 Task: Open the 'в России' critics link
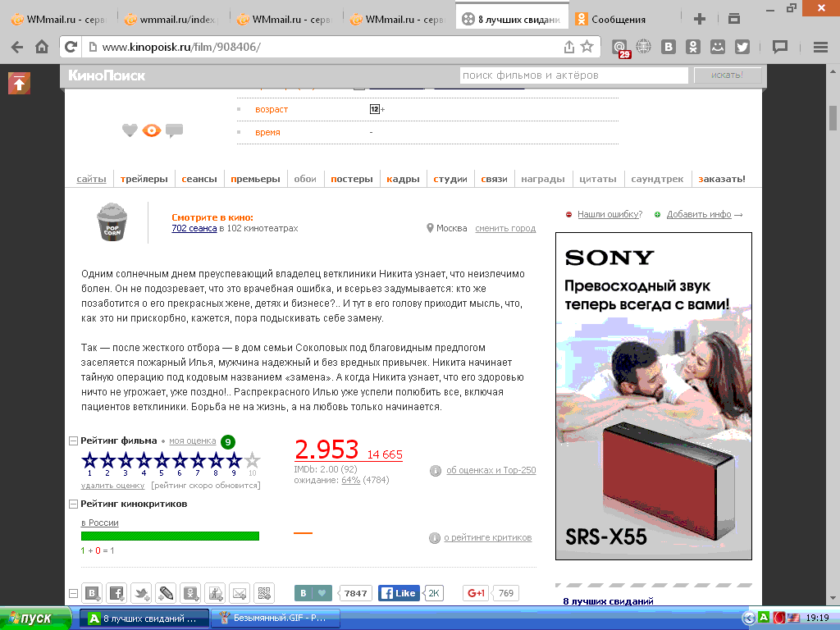[x=99, y=523]
